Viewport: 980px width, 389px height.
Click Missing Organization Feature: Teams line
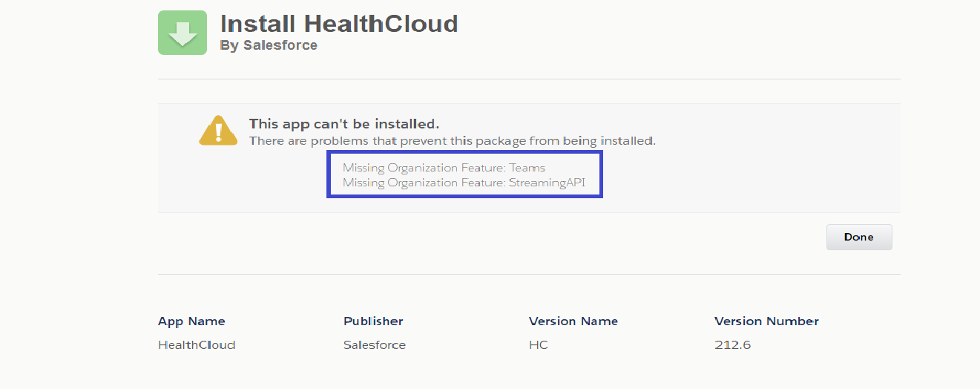click(x=444, y=168)
